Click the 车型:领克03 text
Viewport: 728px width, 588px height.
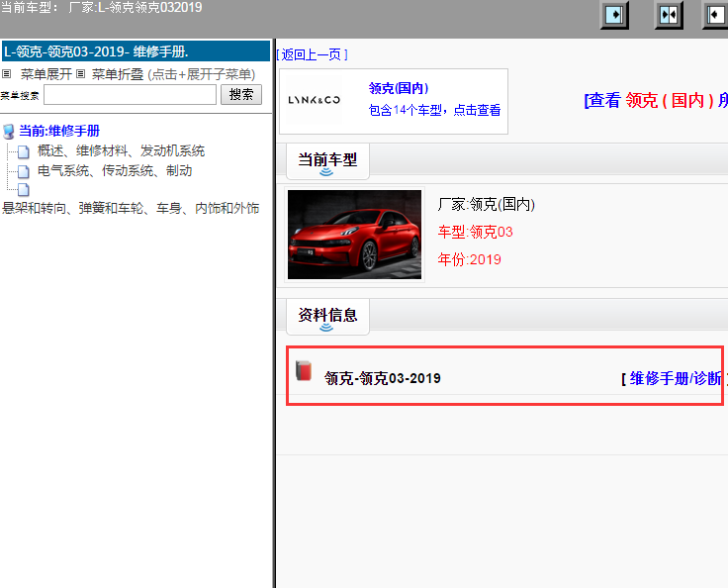476,232
